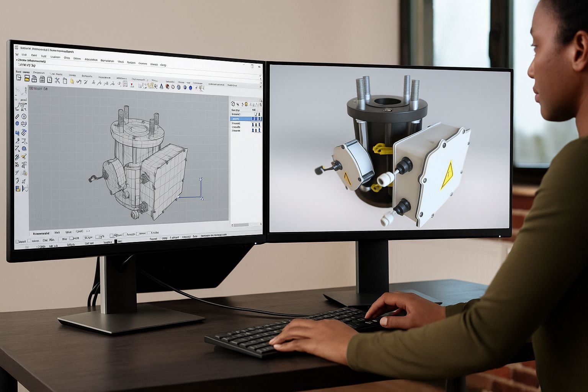Click the Print toolbar icon

[42, 79]
